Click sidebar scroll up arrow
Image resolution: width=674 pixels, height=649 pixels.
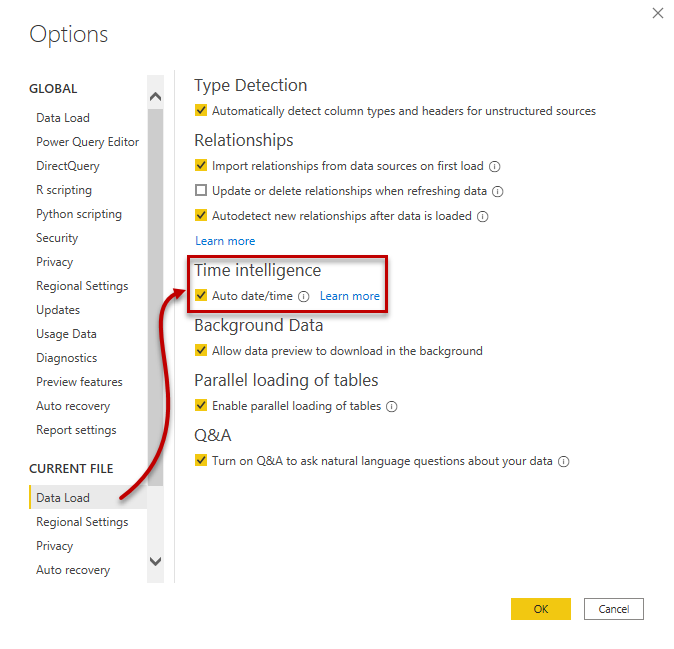tap(155, 96)
